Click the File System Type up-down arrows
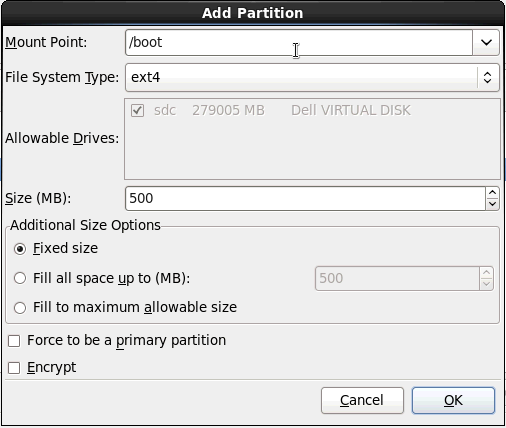This screenshot has width=506, height=428. tap(487, 77)
